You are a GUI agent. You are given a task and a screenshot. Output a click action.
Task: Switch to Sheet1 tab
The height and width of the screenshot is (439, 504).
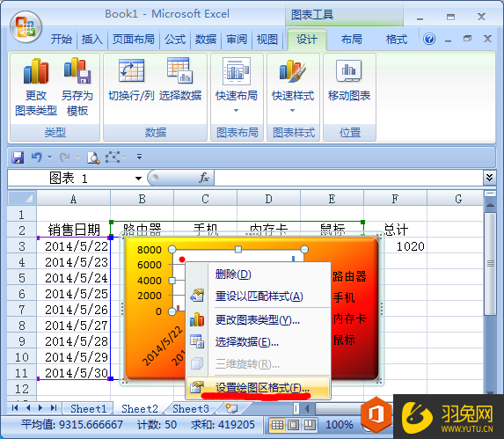(88, 409)
